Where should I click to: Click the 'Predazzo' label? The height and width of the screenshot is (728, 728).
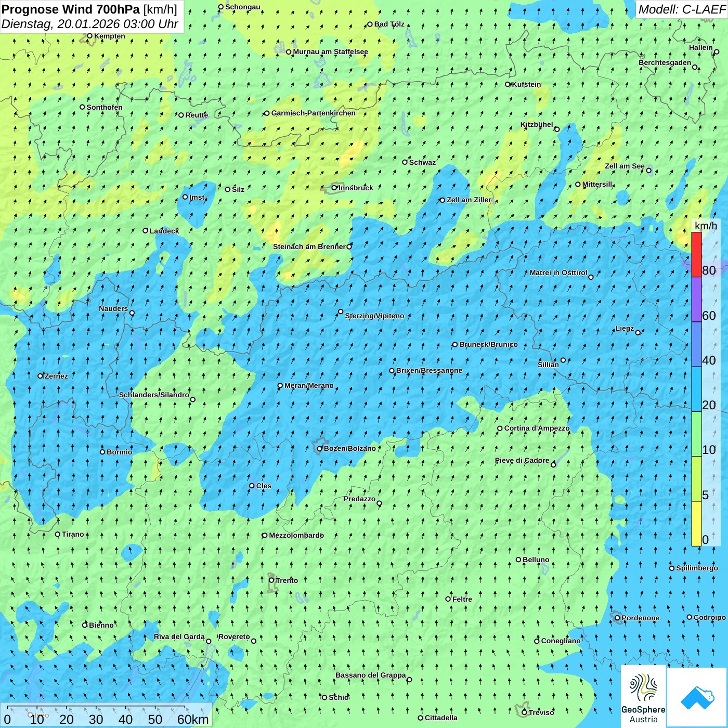tap(359, 499)
